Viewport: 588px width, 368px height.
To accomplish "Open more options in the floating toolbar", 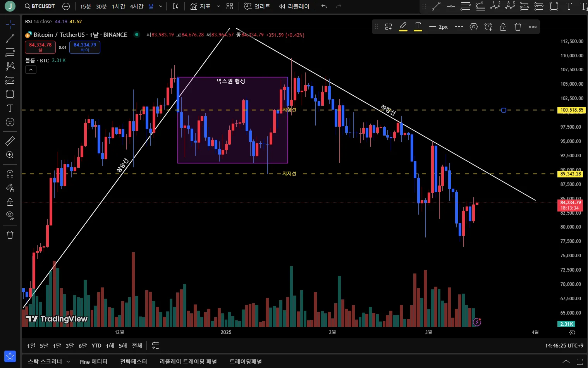I will coord(533,27).
